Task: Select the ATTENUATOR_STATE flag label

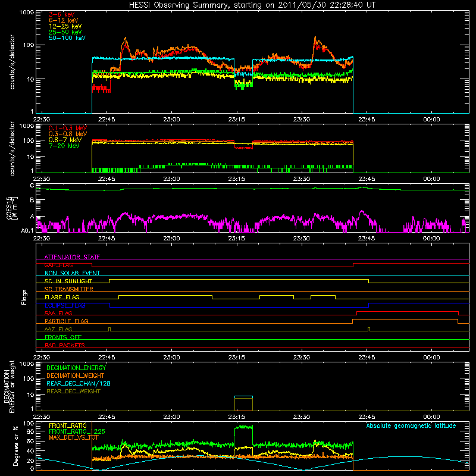Action: coord(72,257)
